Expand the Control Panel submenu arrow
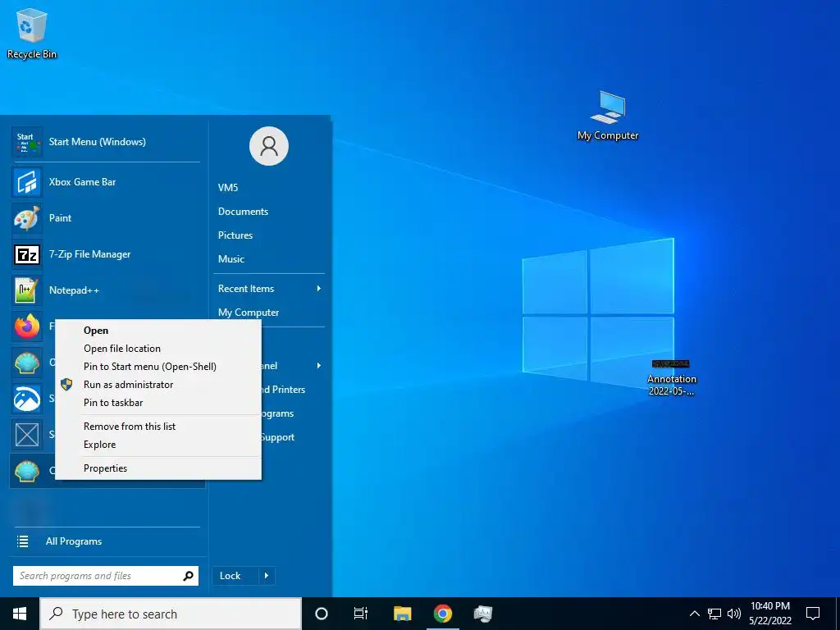The height and width of the screenshot is (630, 840). pyautogui.click(x=319, y=366)
